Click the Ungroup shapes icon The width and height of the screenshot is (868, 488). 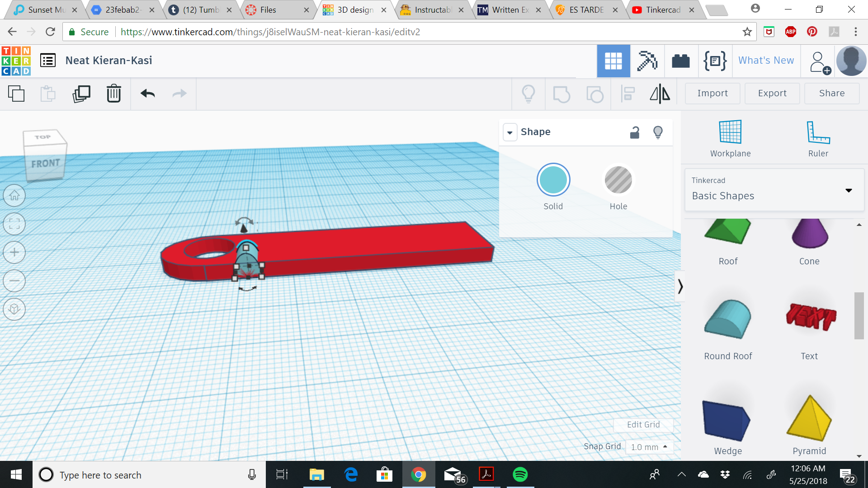click(x=594, y=94)
